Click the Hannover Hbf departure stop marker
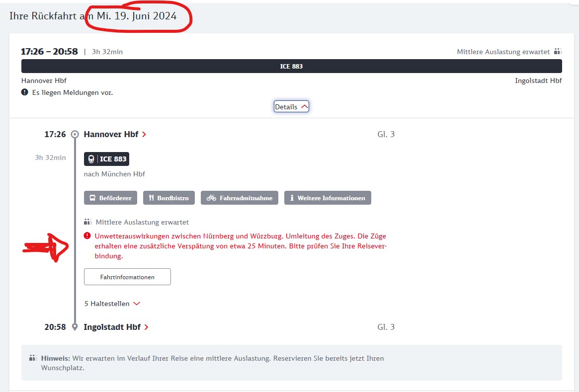 [x=75, y=134]
